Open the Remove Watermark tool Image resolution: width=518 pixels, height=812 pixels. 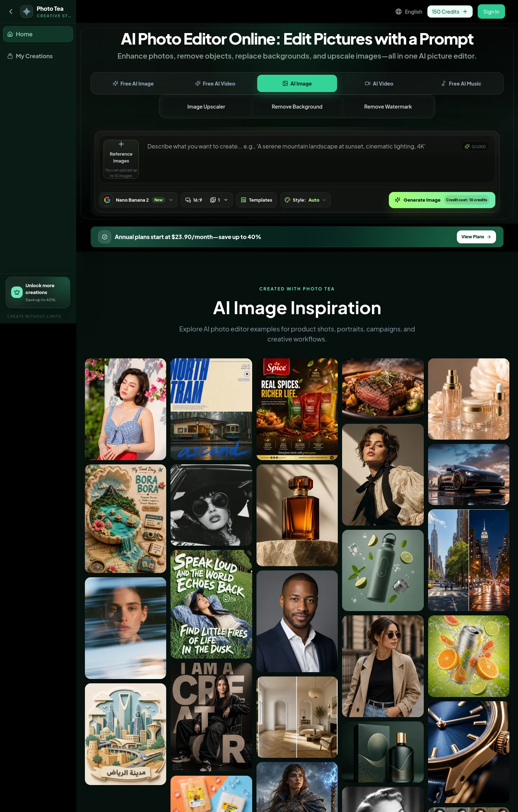click(388, 107)
